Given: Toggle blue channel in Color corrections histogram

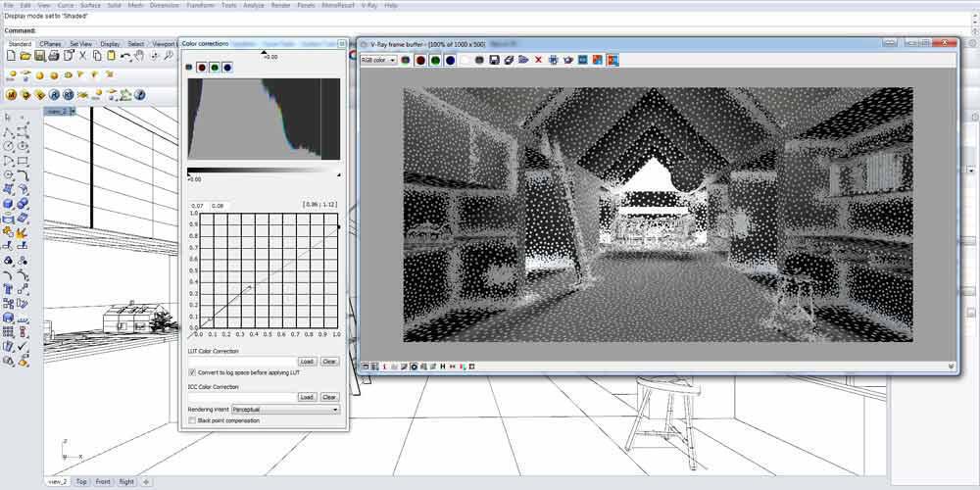Looking at the screenshot, I should point(227,67).
